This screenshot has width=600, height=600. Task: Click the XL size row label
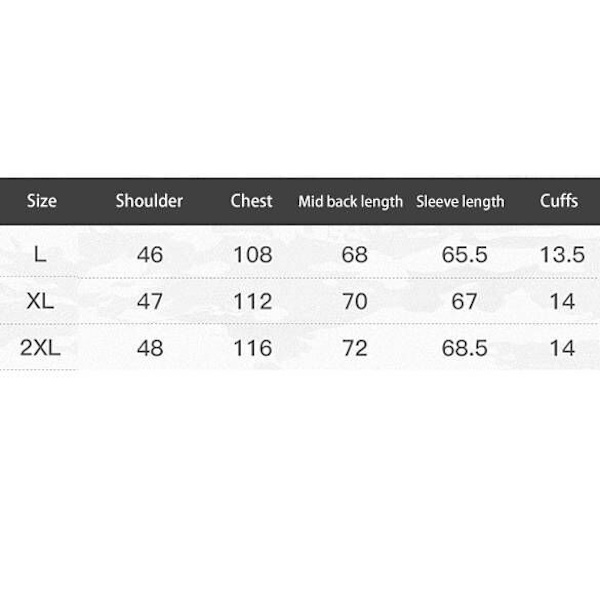(41, 301)
